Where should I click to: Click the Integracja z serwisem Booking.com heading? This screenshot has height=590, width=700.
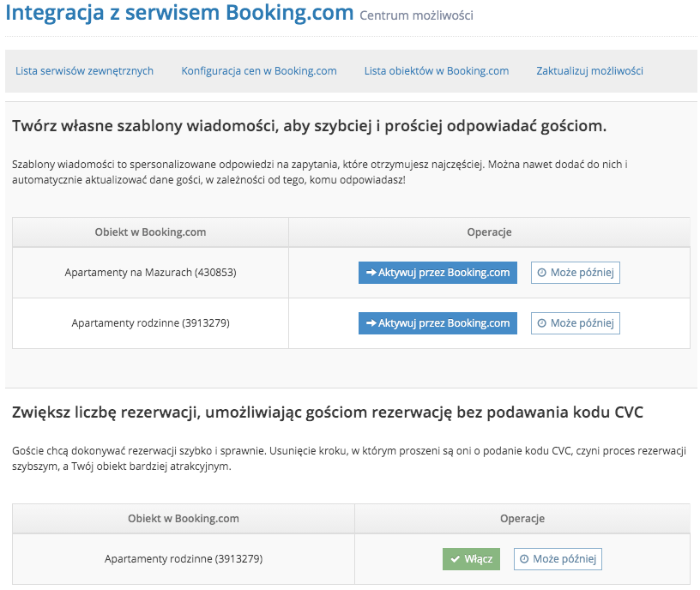pos(179,13)
